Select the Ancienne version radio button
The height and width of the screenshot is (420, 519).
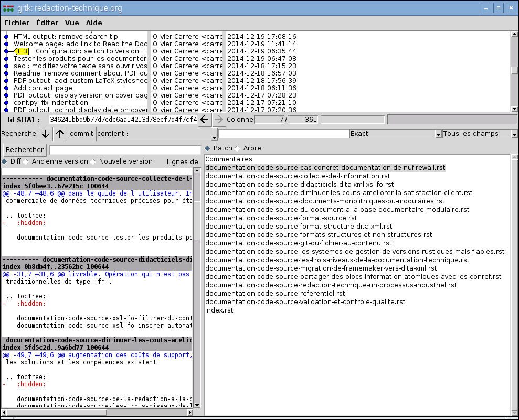[26, 161]
